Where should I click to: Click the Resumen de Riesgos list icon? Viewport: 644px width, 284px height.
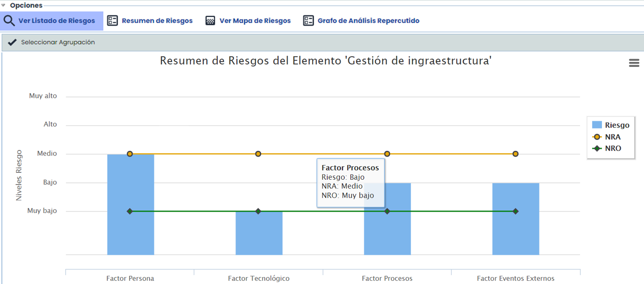[112, 21]
